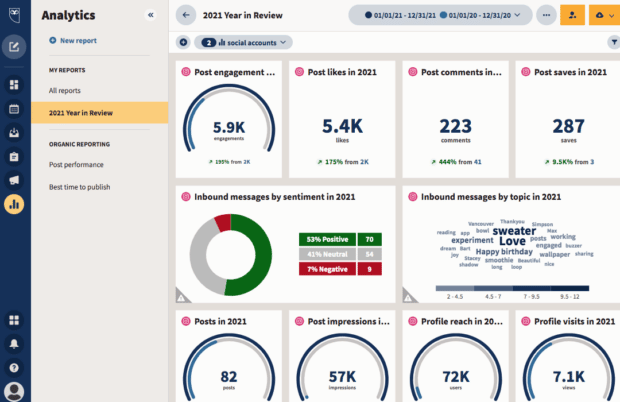This screenshot has width=620, height=402.
Task: Click the back arrow button
Action: (185, 16)
